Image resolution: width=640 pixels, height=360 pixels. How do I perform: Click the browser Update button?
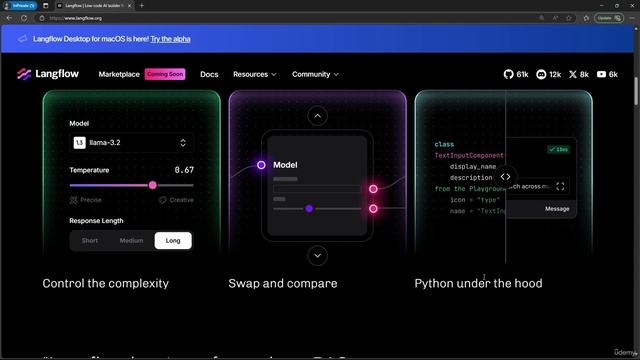click(x=609, y=18)
